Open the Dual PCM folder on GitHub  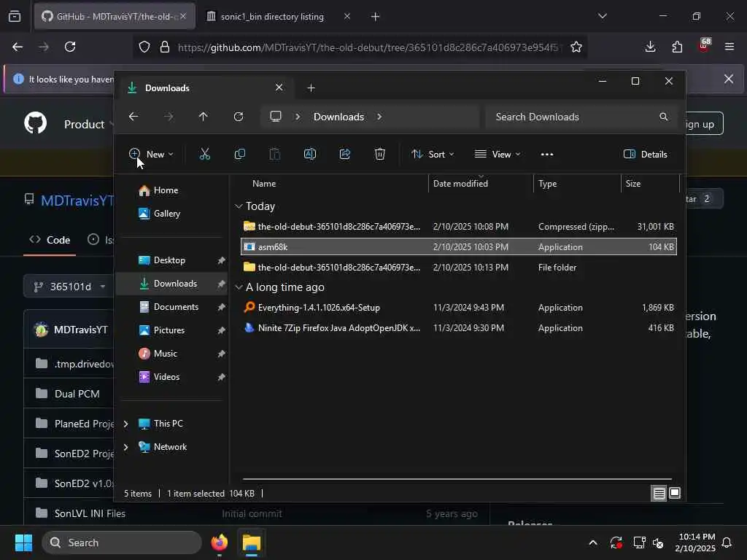click(77, 394)
